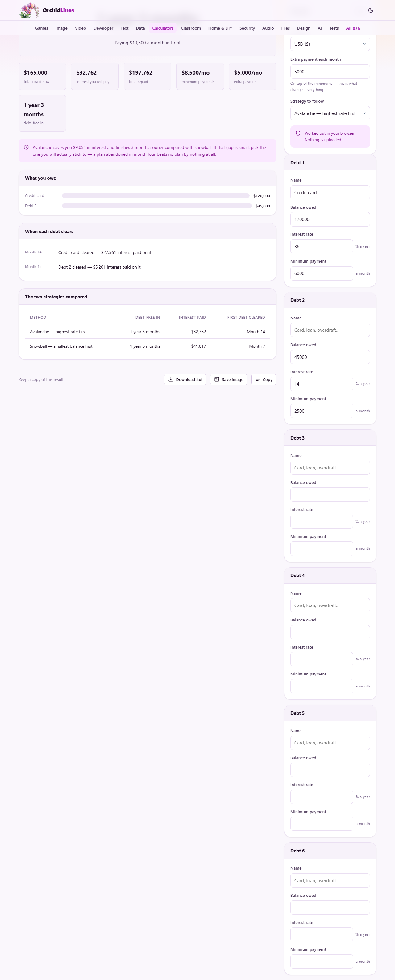
Task: Click the Debt 2 Balance owed field
Action: (330, 357)
